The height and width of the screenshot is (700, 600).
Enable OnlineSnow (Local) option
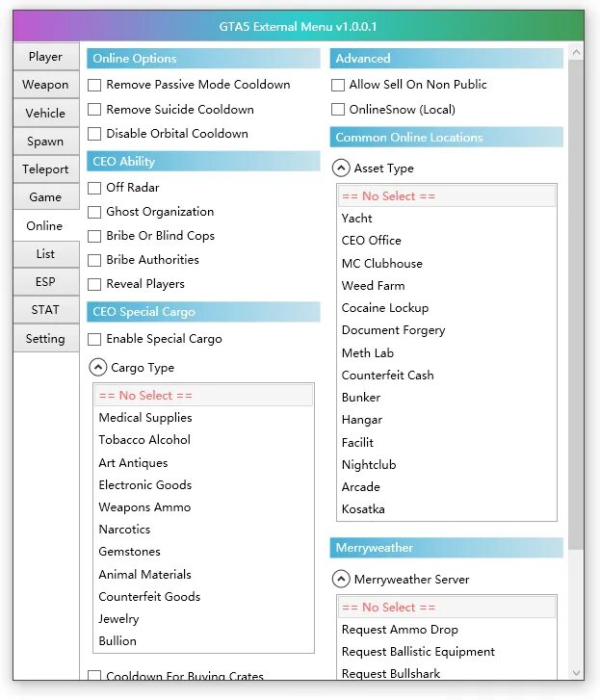click(x=338, y=110)
